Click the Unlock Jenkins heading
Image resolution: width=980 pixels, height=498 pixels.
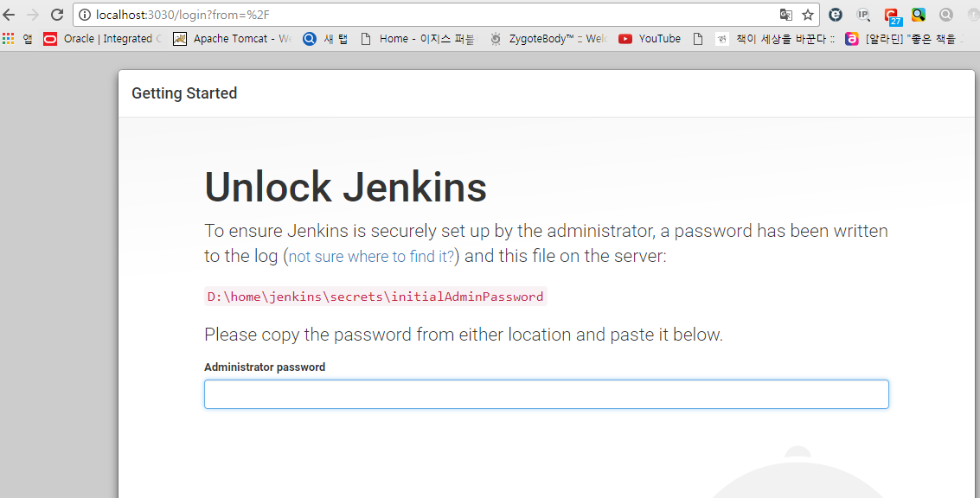(346, 187)
